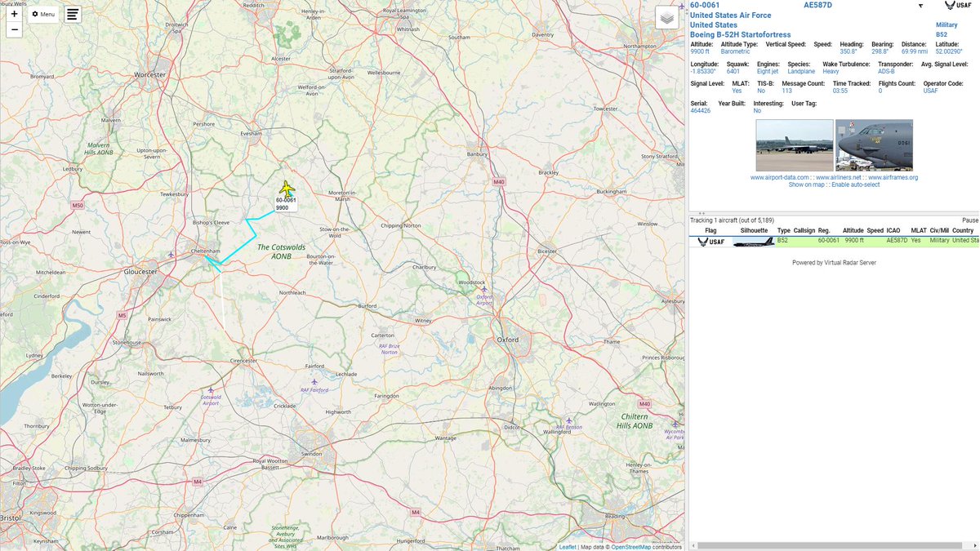The image size is (980, 551).
Task: Click the Leaflet attribution link
Action: tap(568, 547)
